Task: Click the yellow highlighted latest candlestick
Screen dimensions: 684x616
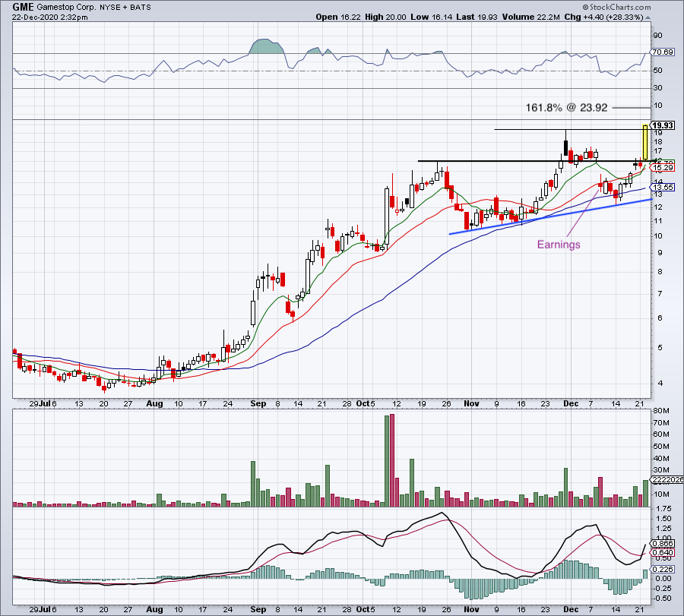Action: [645, 143]
